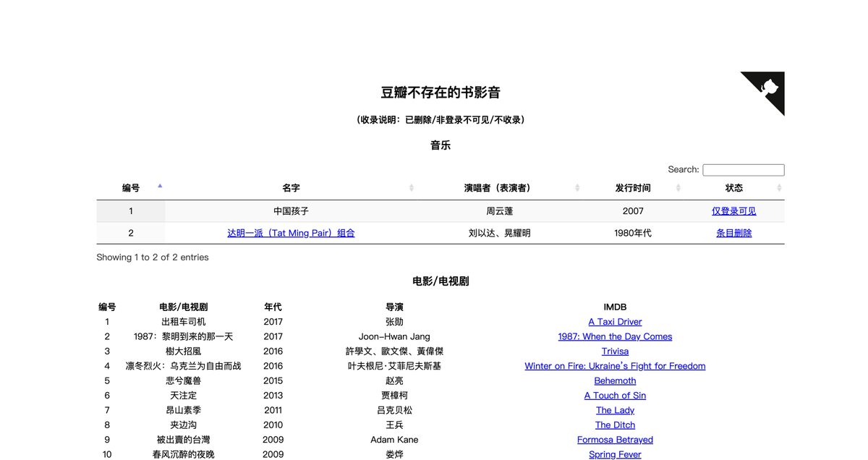The width and height of the screenshot is (868, 460).
Task: Click the 豆瓣不存在的书影音 page title
Action: [x=441, y=93]
